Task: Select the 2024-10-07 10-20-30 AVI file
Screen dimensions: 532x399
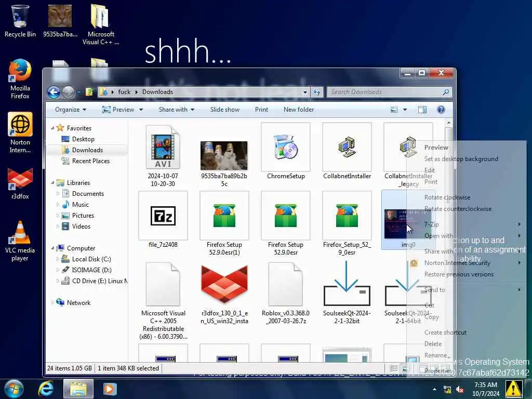Action: pyautogui.click(x=163, y=156)
